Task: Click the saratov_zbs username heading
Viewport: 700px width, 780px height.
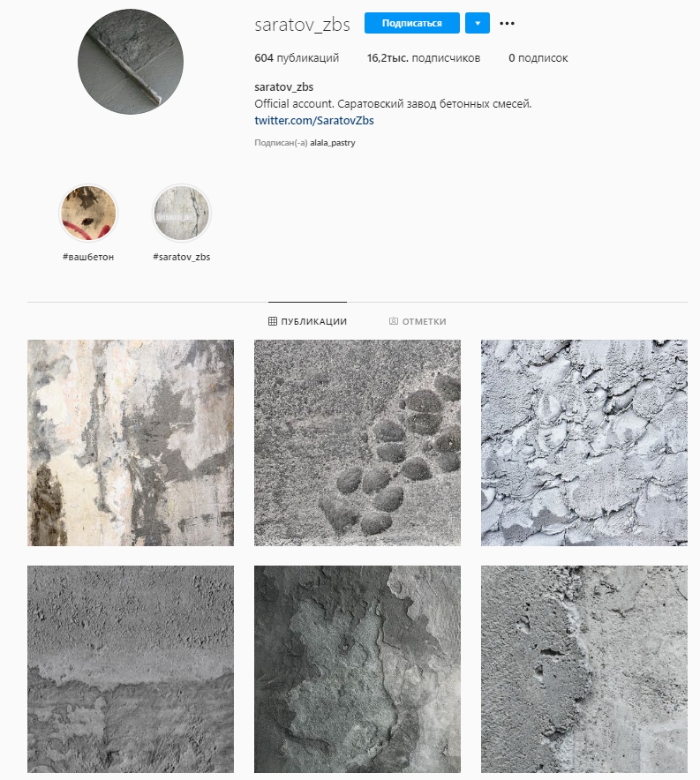Action: (302, 25)
